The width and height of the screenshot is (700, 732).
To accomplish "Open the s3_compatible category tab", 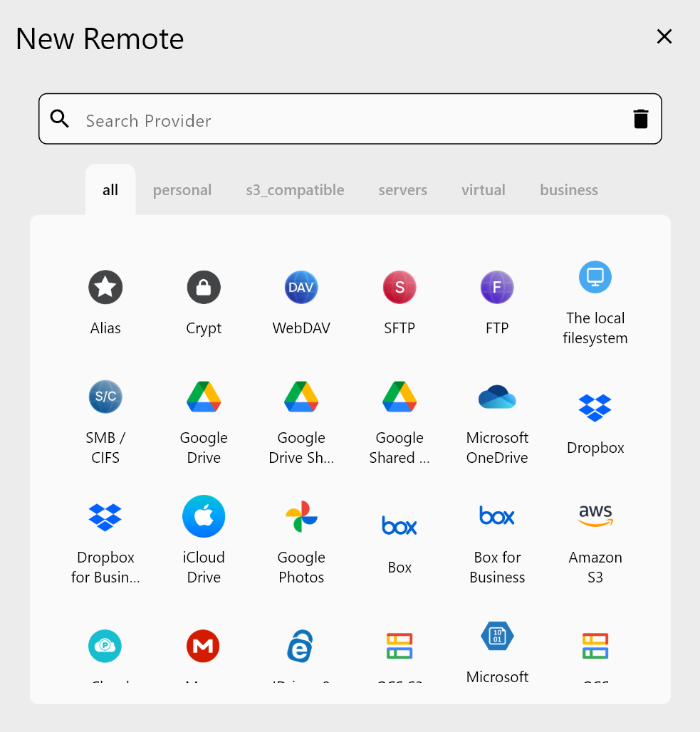I will click(294, 189).
